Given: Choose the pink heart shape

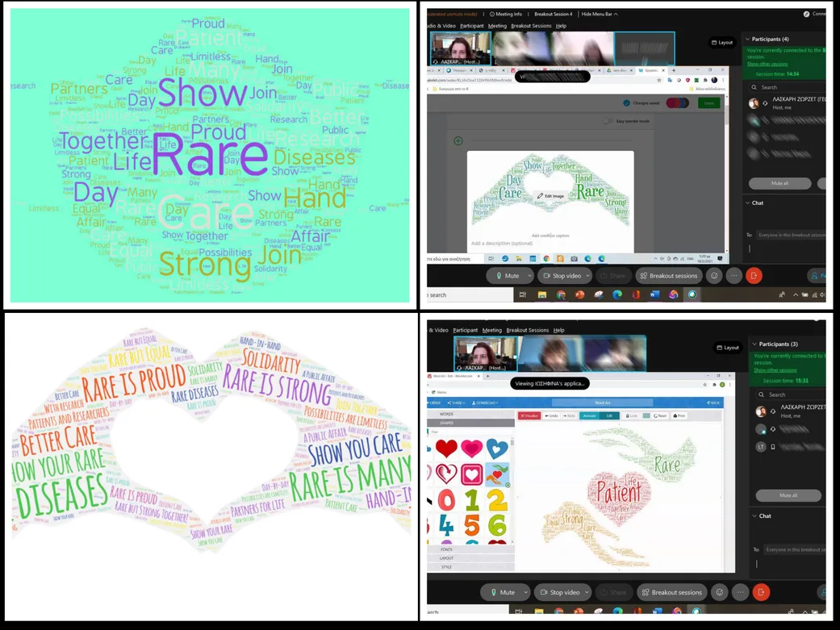Looking at the screenshot, I should pos(472,449).
